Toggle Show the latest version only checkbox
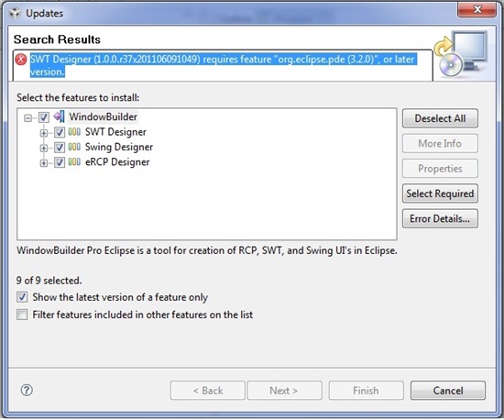 [x=22, y=297]
